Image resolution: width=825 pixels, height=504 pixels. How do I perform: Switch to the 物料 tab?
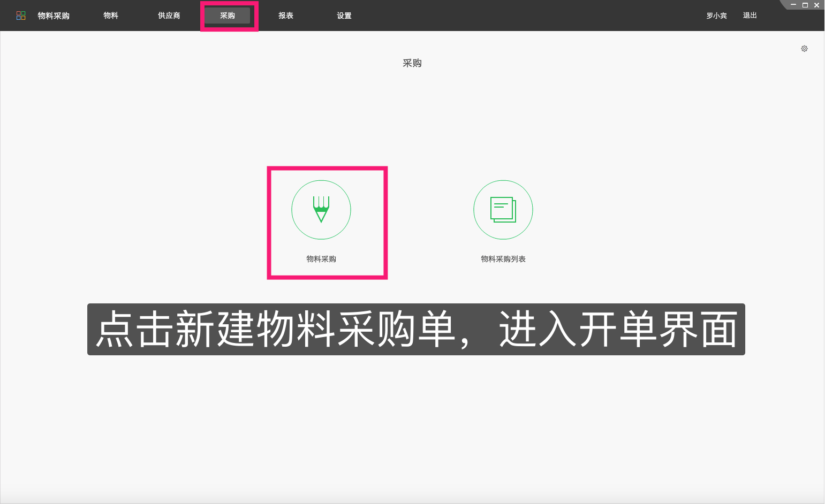(x=111, y=16)
